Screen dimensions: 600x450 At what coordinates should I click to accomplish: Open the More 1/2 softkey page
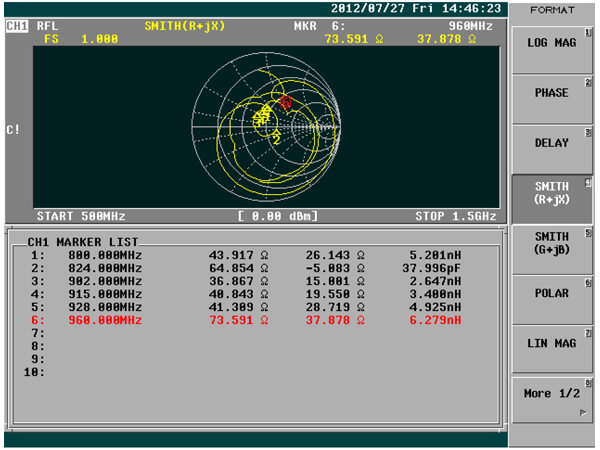pos(551,399)
